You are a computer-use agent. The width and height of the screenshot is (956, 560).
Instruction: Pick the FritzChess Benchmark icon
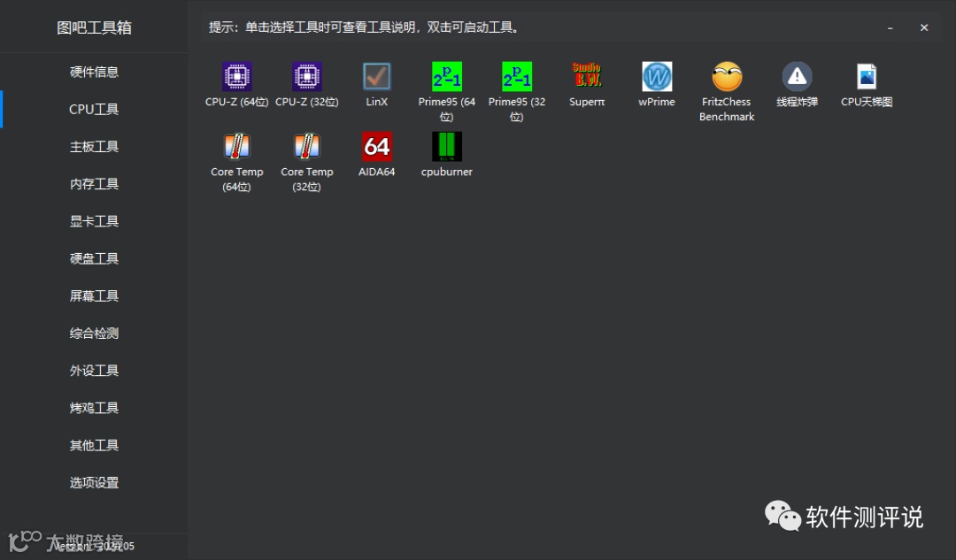(x=727, y=77)
